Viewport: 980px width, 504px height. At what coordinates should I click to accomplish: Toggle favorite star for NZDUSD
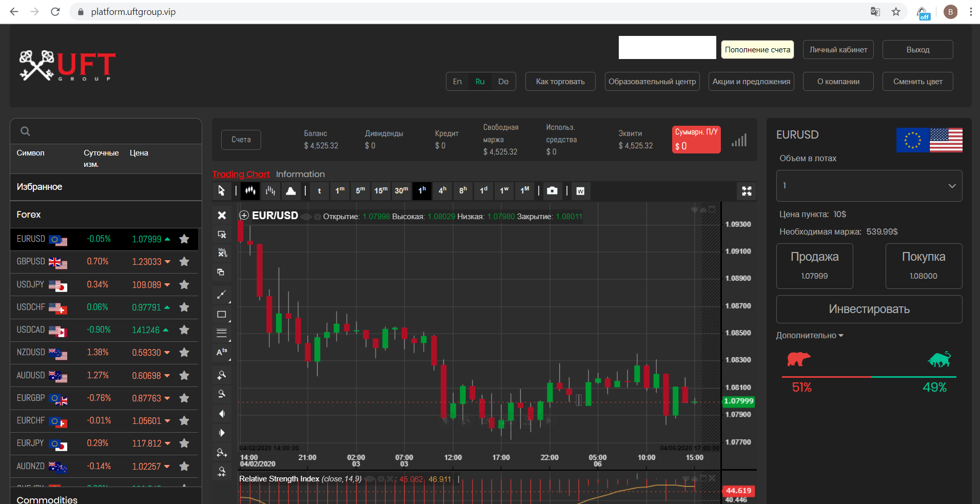tap(184, 353)
